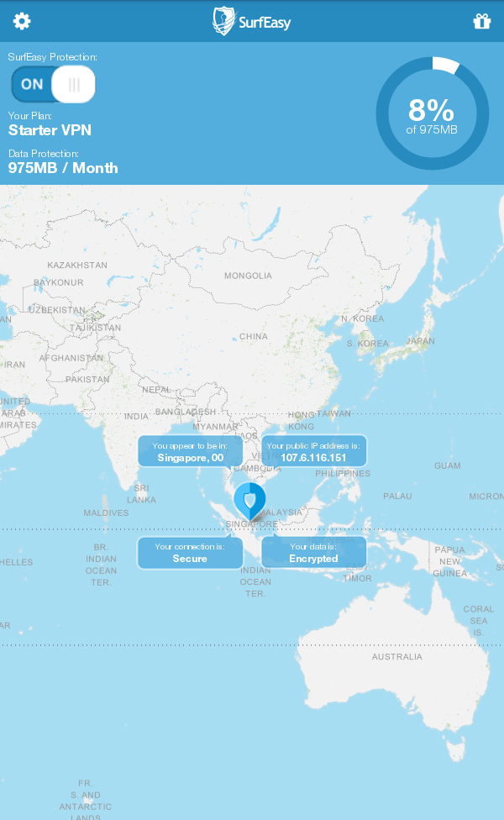
Task: Tap the 'SurfEasy Protection:' label
Action: tap(52, 57)
